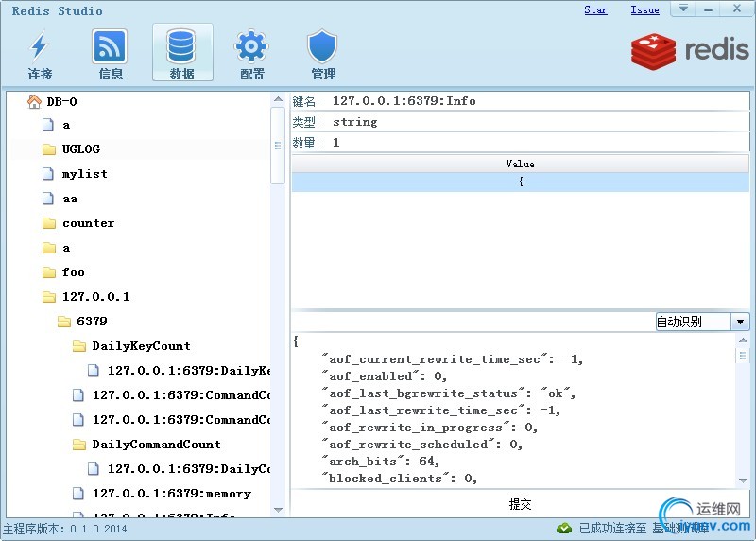Click tree scrollbar up arrow
The height and width of the screenshot is (541, 756).
(x=278, y=99)
